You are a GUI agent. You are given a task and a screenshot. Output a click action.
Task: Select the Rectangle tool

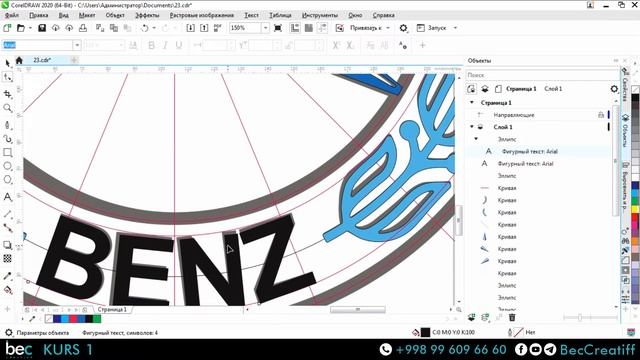pos(7,153)
